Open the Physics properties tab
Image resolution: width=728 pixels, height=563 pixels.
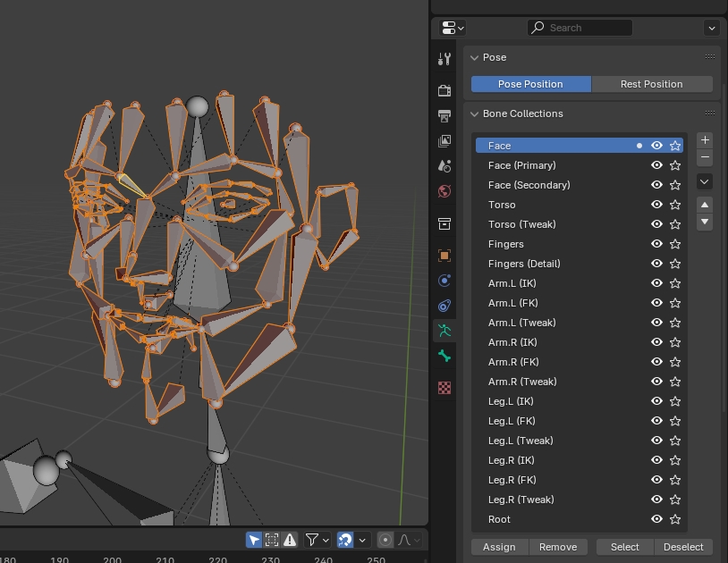444,281
